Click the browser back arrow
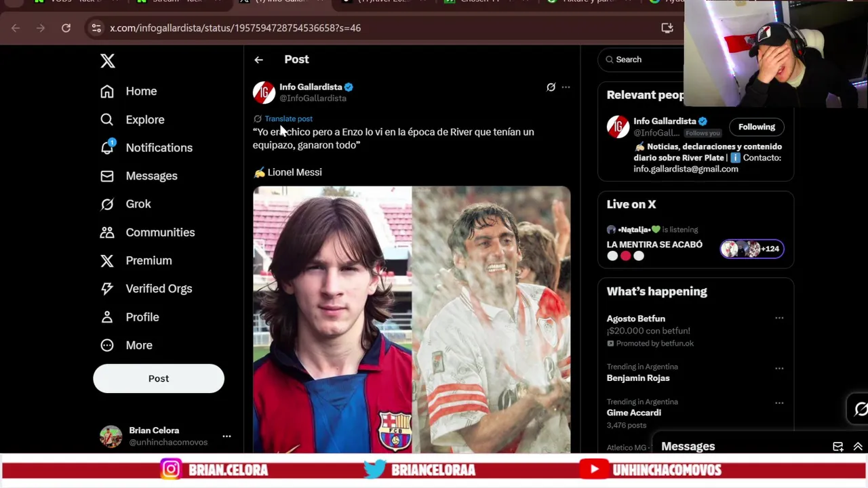Screen dimensions: 868x488 (x=16, y=28)
